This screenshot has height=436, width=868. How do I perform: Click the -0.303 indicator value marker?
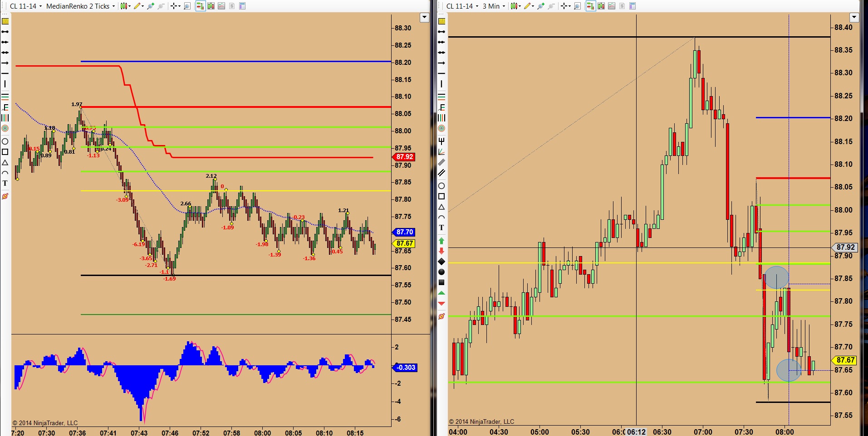pos(405,368)
